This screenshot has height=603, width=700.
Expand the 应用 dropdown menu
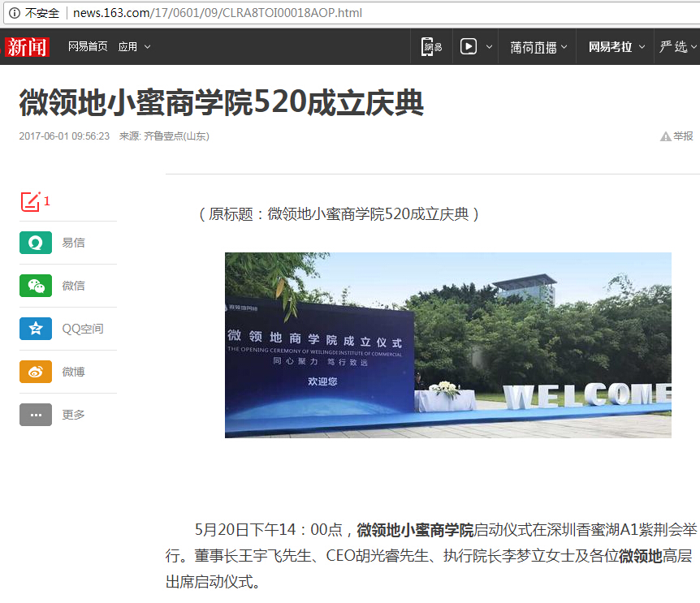tap(134, 46)
